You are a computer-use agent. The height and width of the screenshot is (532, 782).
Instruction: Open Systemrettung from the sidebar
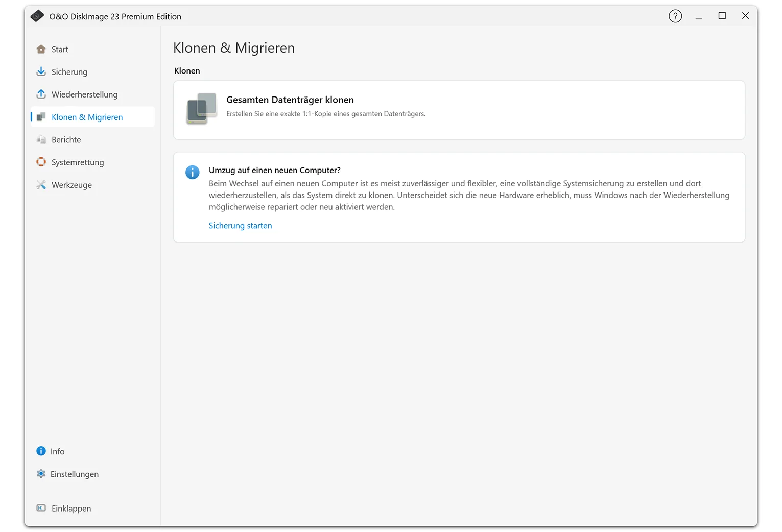pyautogui.click(x=78, y=162)
